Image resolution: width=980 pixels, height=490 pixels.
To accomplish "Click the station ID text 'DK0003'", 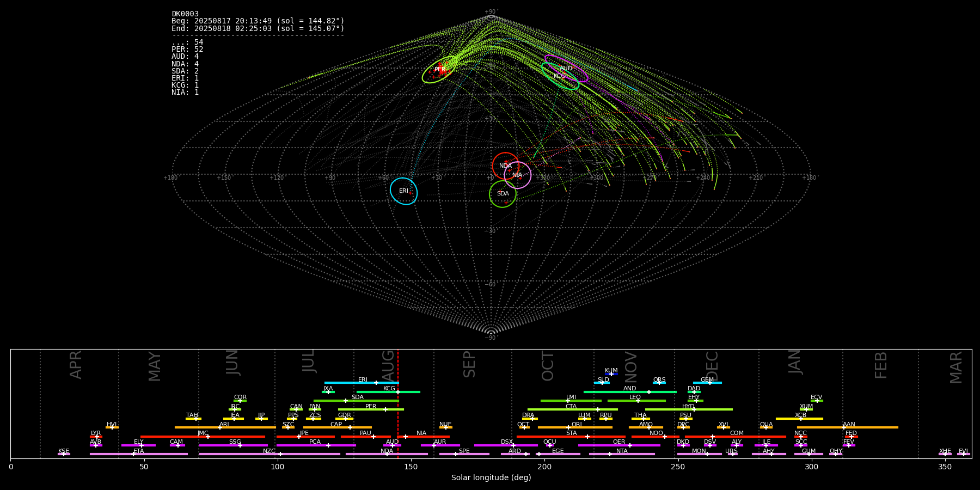I will point(185,14).
